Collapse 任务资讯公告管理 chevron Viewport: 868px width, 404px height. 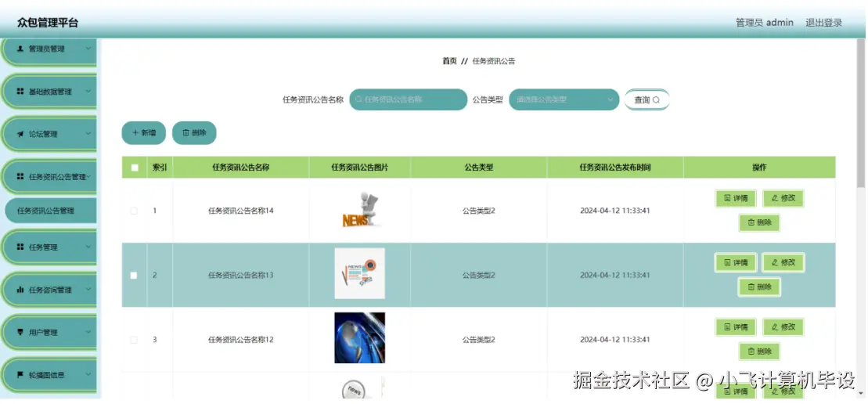click(x=88, y=176)
